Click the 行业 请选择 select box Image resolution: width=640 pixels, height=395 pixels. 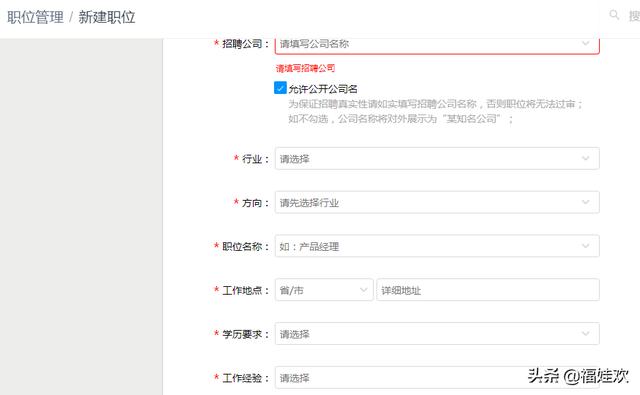[x=437, y=158]
